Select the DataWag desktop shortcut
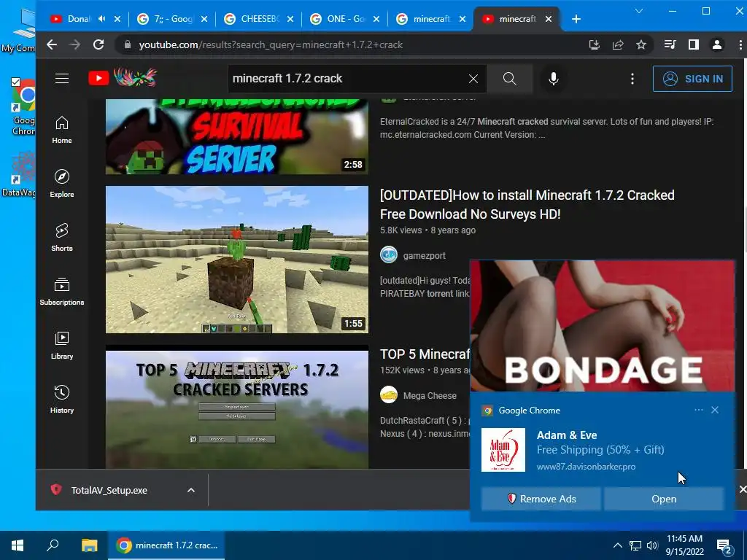Image resolution: width=747 pixels, height=560 pixels. click(x=19, y=174)
